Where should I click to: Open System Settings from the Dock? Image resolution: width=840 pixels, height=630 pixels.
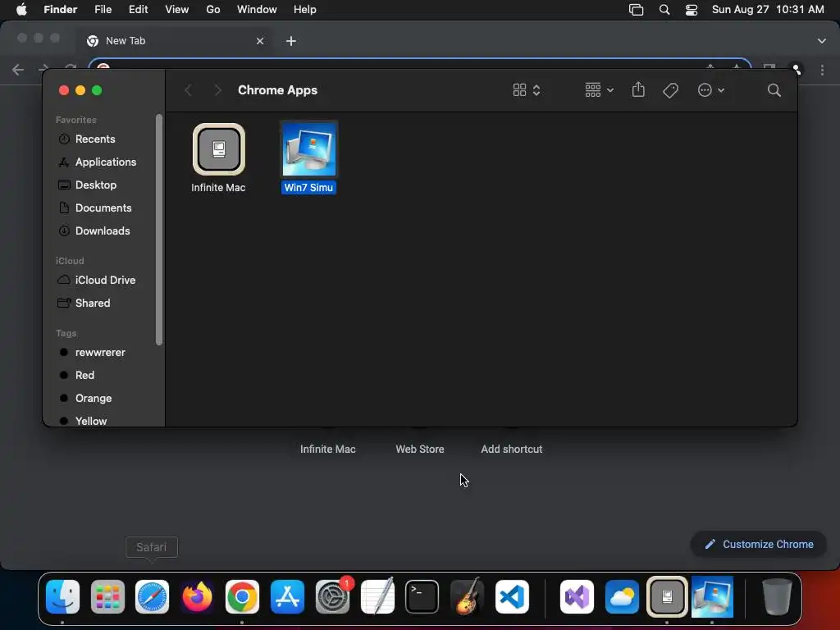333,597
